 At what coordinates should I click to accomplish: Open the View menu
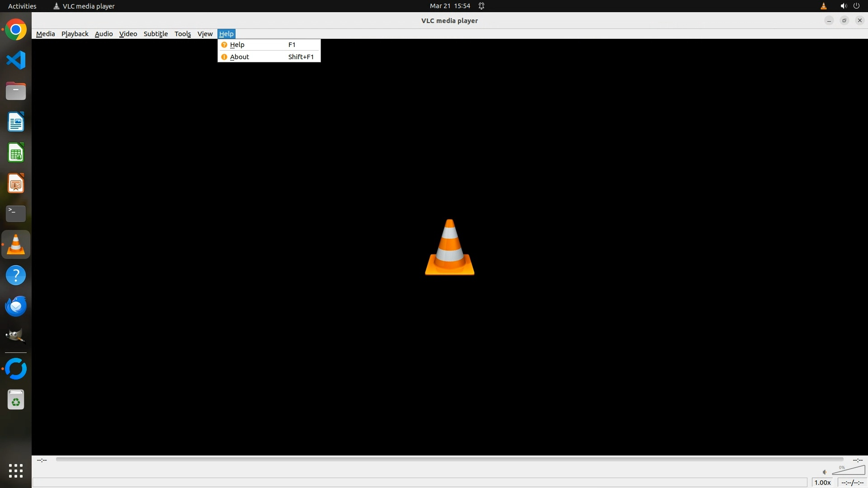[x=205, y=34]
